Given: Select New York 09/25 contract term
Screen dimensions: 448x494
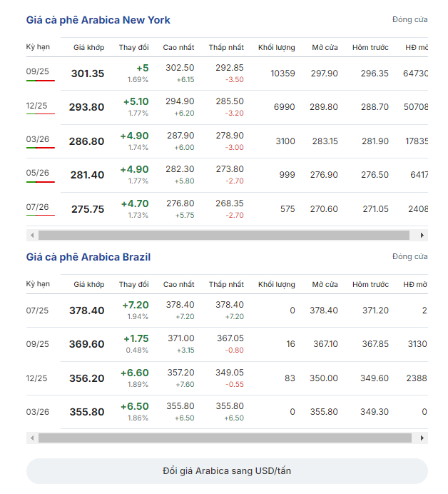Looking at the screenshot, I should [38, 71].
